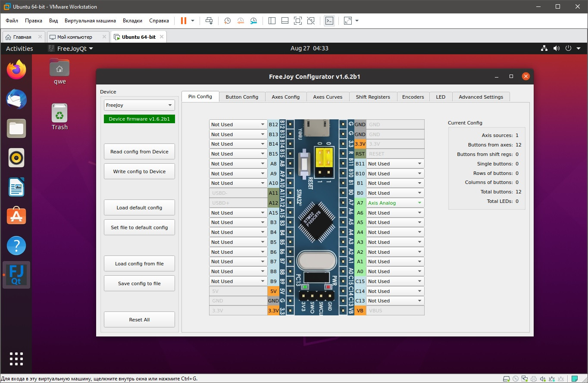This screenshot has width=588, height=383.
Task: Click the FreeJoyQt dock icon
Action: click(x=17, y=275)
